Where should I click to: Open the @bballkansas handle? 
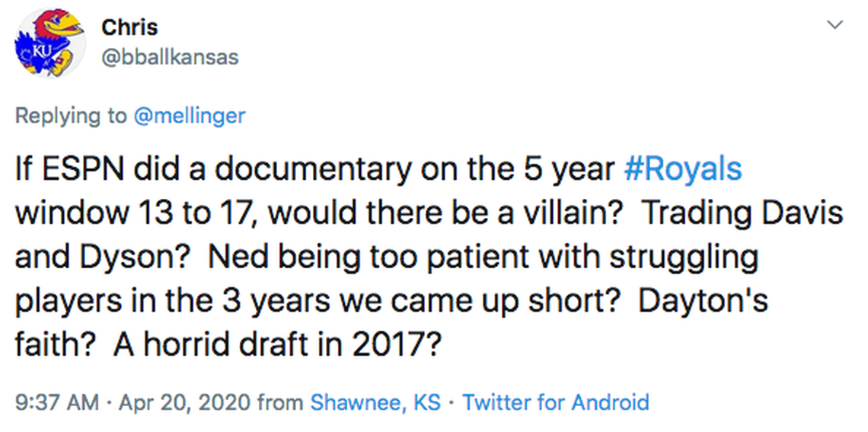point(170,57)
